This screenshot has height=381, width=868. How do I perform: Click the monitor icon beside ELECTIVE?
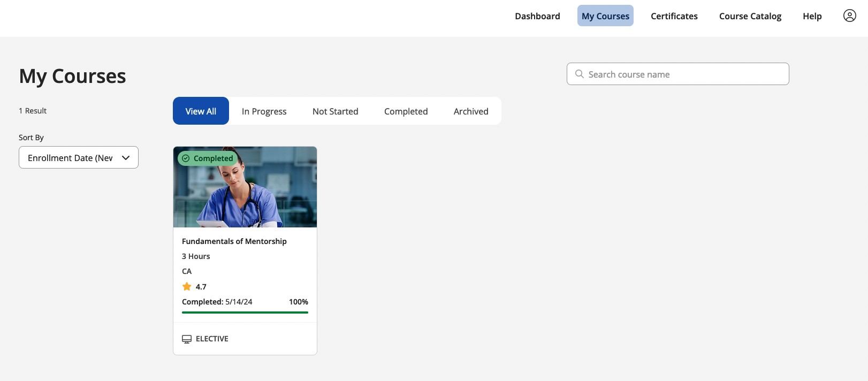point(187,339)
